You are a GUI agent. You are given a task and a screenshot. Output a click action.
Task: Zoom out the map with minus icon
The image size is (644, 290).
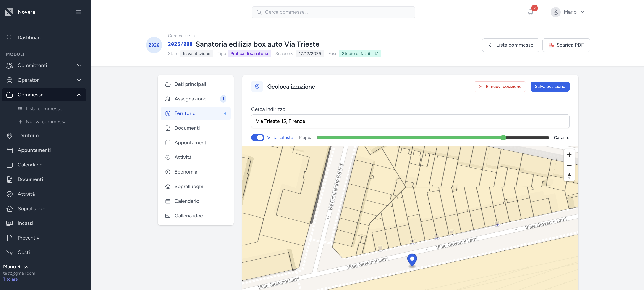point(569,165)
